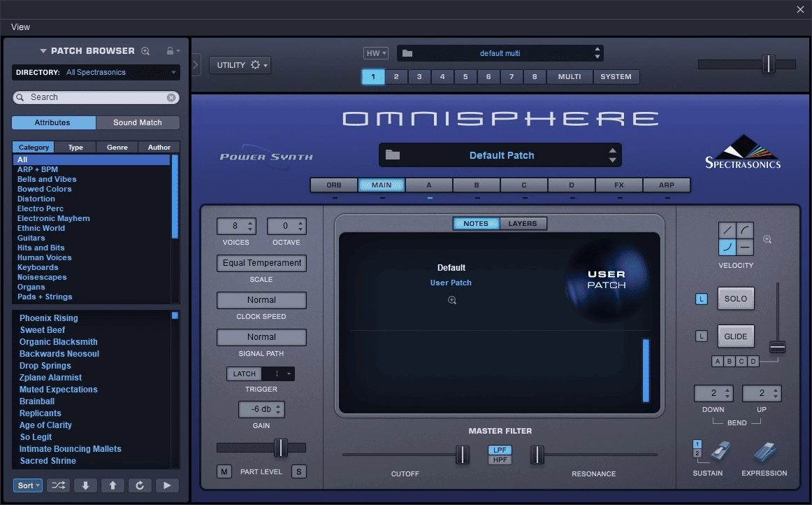
Task: Open the ARP tab
Action: click(x=667, y=185)
